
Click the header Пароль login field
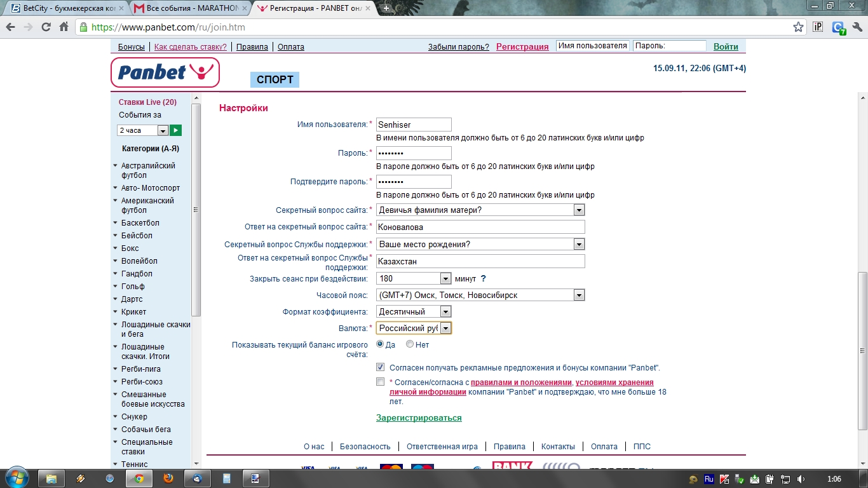[x=670, y=46]
